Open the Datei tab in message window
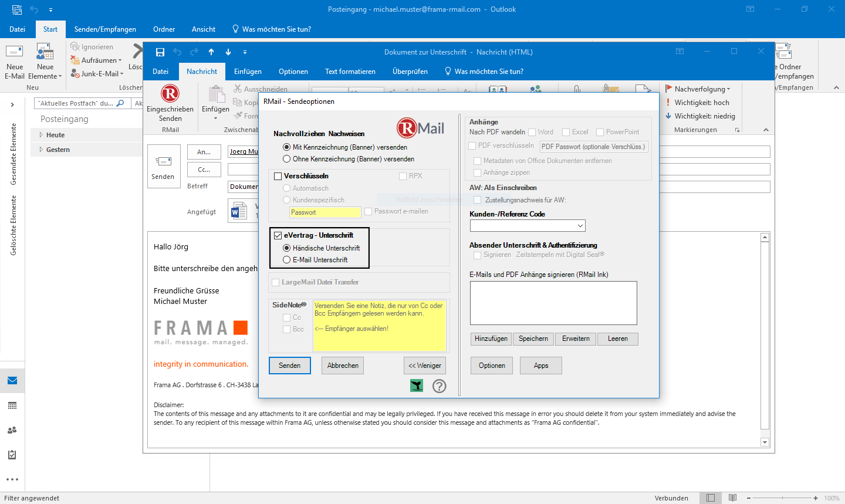The width and height of the screenshot is (845, 504). pos(161,72)
